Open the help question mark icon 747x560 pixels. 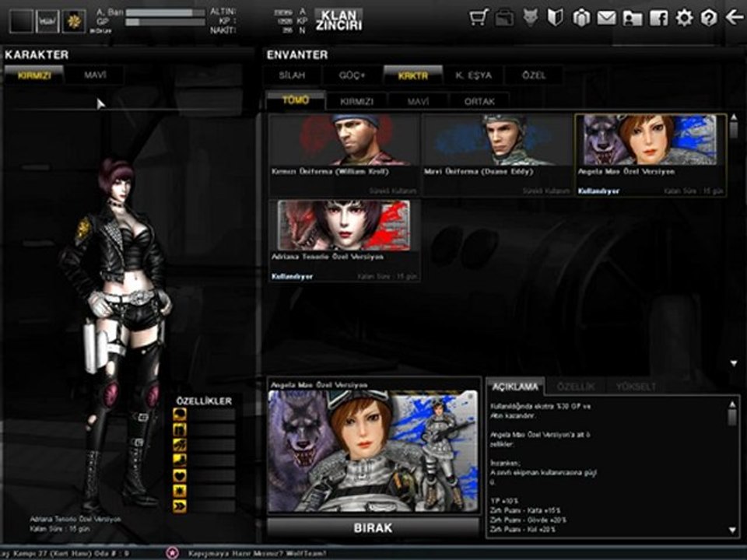click(709, 18)
